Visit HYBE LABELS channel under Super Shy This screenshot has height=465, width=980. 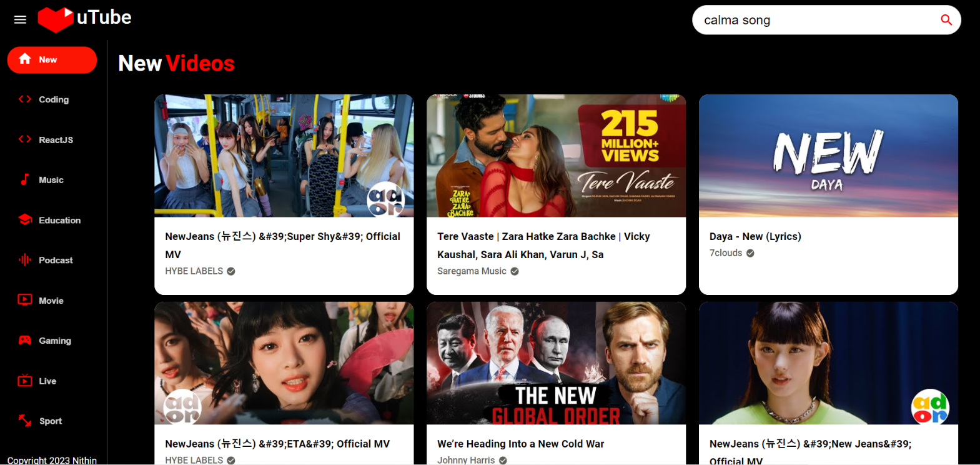click(x=194, y=271)
